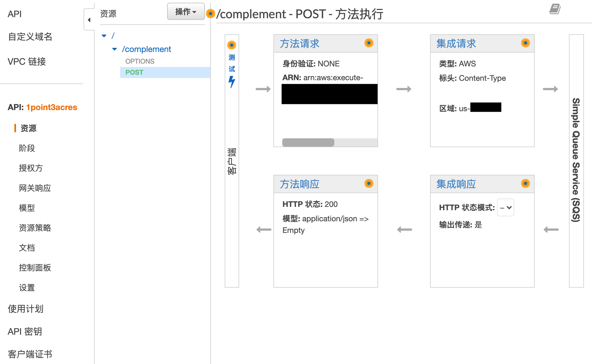The image size is (595, 364).
Task: Open 阶段 in the sidebar
Action: pyautogui.click(x=27, y=148)
